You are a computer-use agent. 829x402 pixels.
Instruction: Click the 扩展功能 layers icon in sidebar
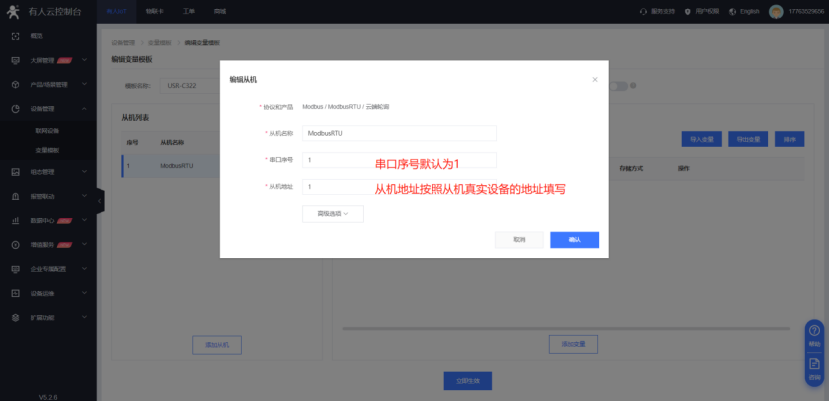pos(15,318)
